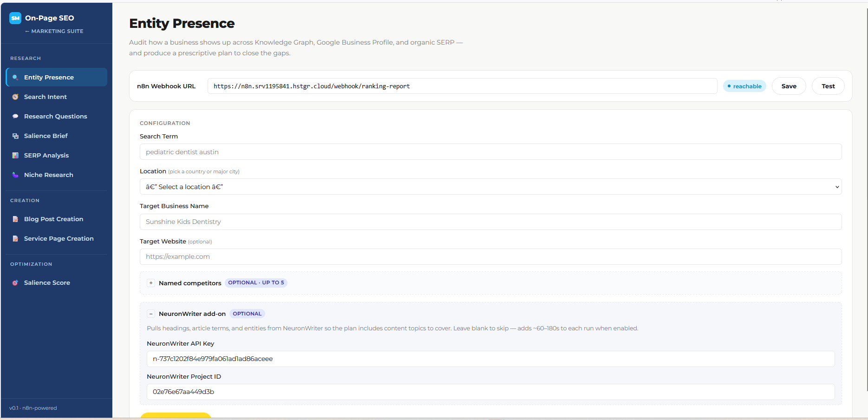Go to Salience Brief
Screen dimensions: 868x420
(56, 136)
